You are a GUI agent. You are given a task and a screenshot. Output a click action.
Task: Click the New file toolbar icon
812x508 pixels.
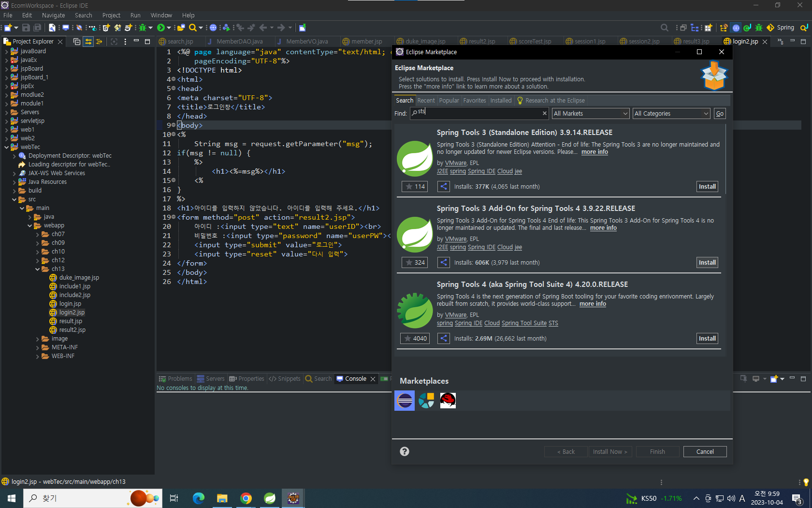click(8, 28)
